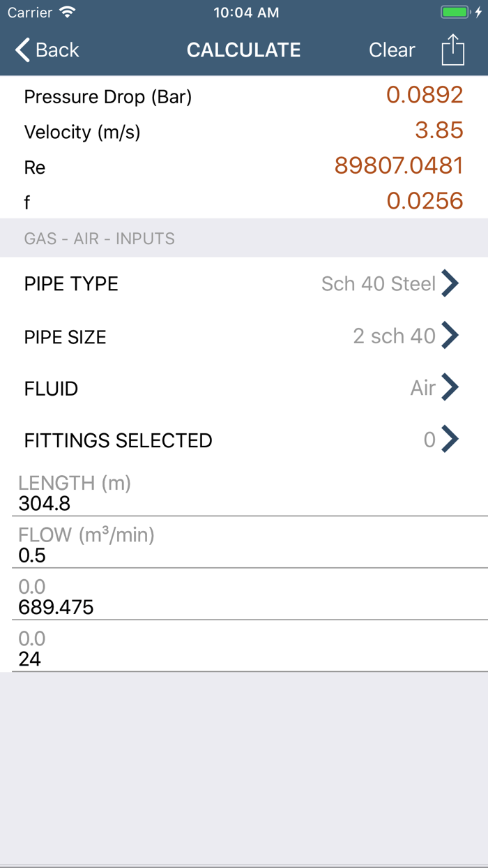This screenshot has height=868, width=488.
Task: Select the PIPE TYPE row label
Action: [x=71, y=284]
